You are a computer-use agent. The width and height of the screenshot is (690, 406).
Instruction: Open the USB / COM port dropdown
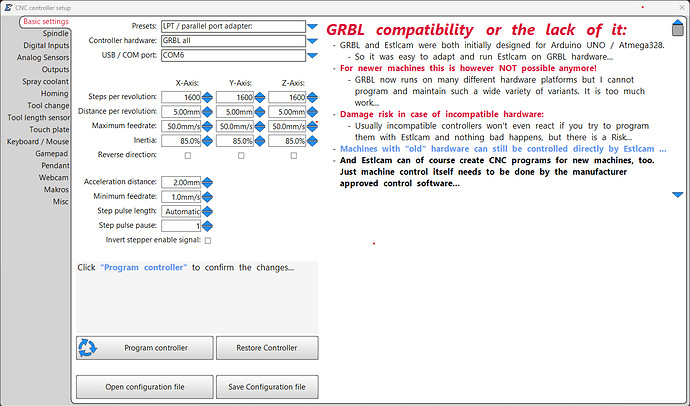pyautogui.click(x=313, y=54)
